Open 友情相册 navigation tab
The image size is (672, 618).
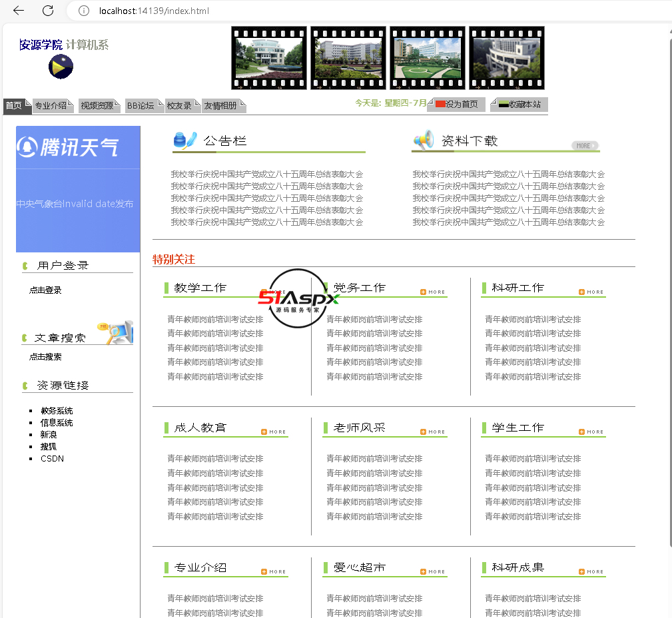pos(224,106)
